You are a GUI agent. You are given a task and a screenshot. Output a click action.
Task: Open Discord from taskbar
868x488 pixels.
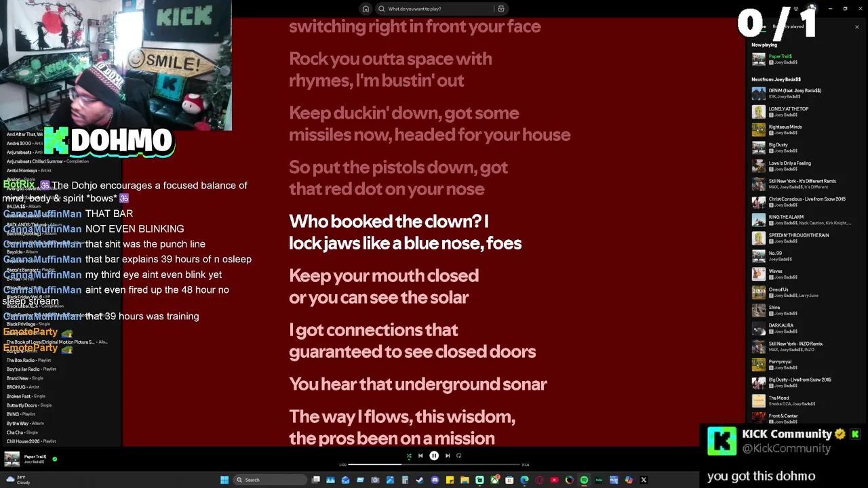[435, 480]
